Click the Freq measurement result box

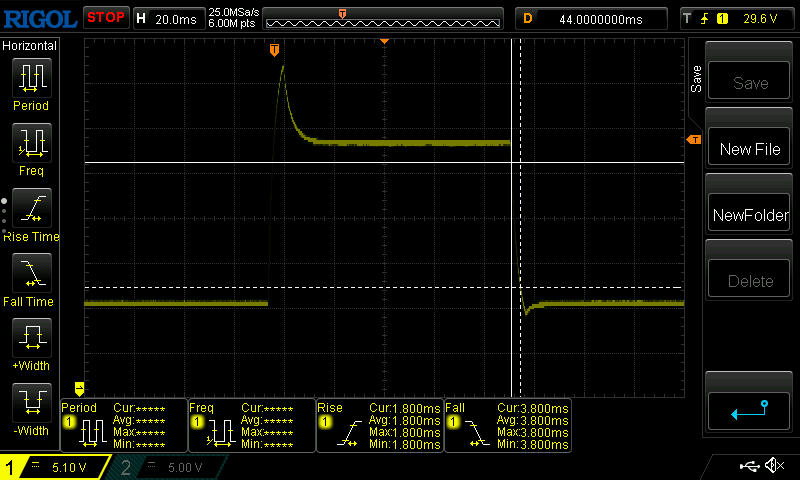(252, 425)
